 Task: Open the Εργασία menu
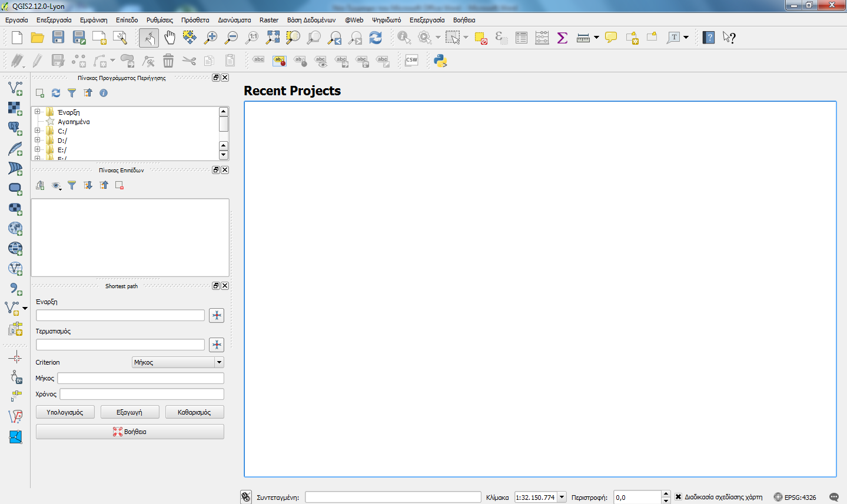coord(16,20)
